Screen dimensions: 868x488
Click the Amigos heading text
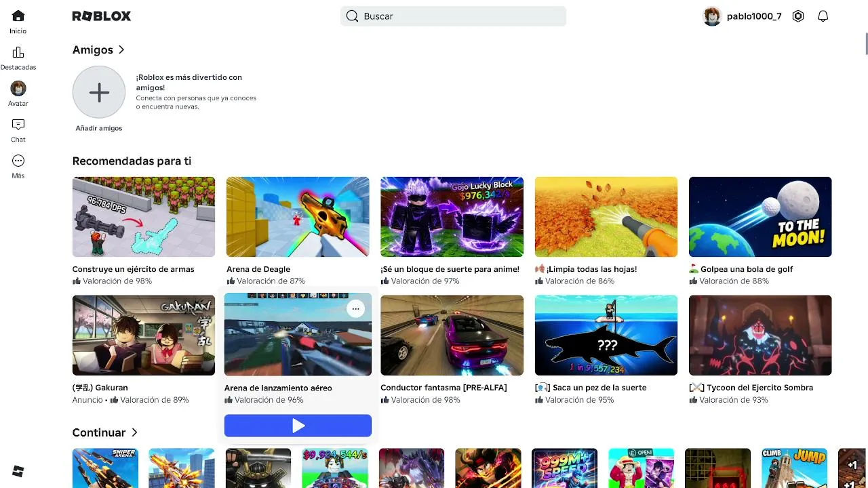(x=93, y=49)
